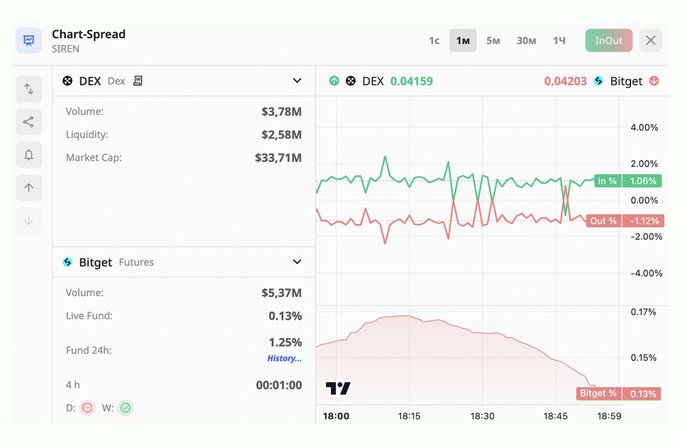The height and width of the screenshot is (446, 680).
Task: Click the 1.06% In value tag
Action: pyautogui.click(x=642, y=181)
